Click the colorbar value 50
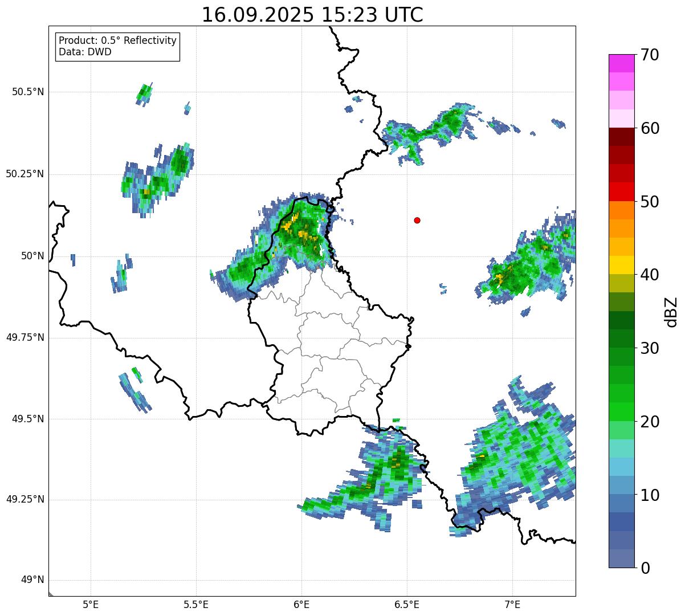The image size is (685, 616). (650, 202)
